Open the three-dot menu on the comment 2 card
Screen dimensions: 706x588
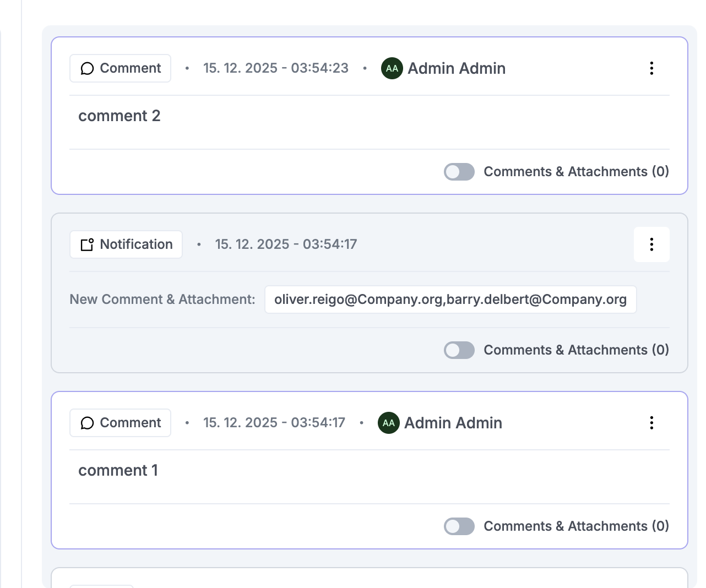point(651,68)
